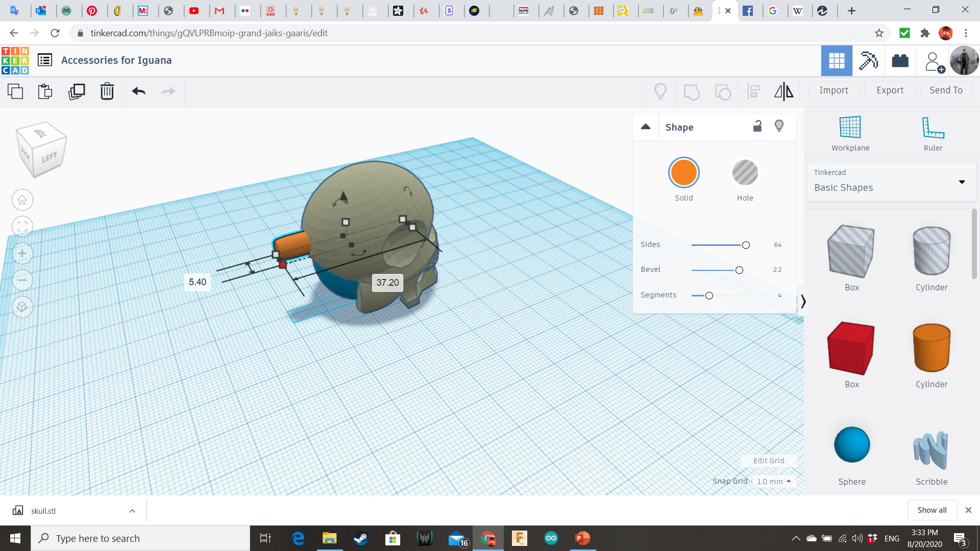Click the Align tool icon
Screen dimensions: 980x551
coord(754,91)
